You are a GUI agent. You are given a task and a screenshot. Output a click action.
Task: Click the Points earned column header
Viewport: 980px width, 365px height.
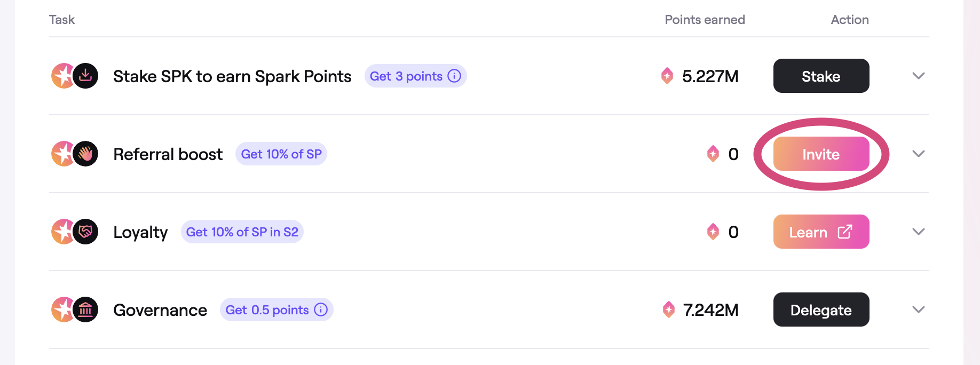705,20
